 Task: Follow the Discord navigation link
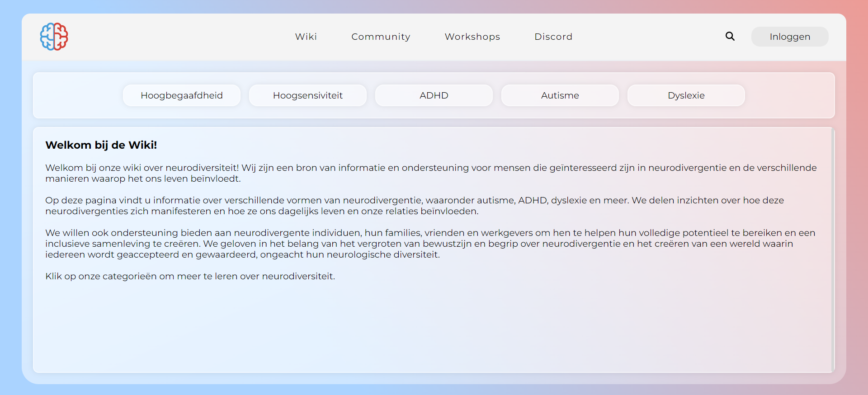(553, 37)
